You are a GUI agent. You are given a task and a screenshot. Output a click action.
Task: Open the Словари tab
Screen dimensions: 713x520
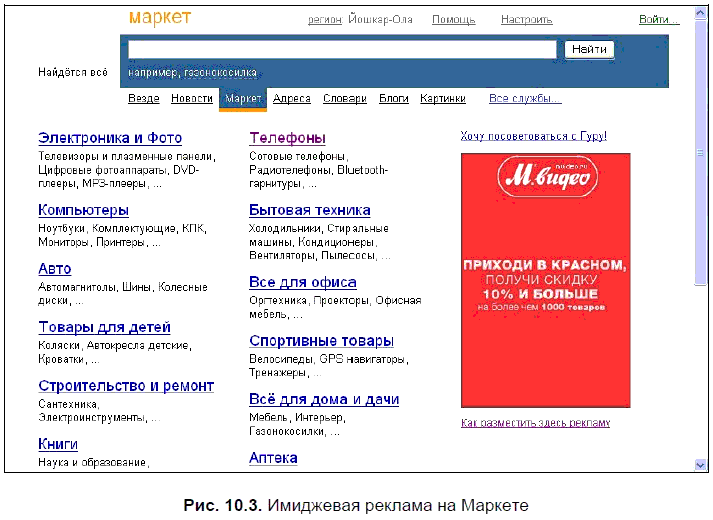(x=345, y=99)
